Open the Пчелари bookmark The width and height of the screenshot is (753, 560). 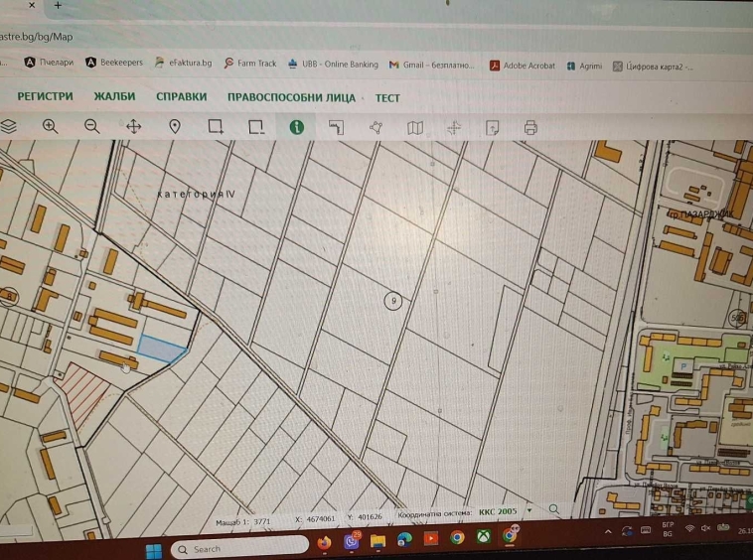tap(49, 63)
